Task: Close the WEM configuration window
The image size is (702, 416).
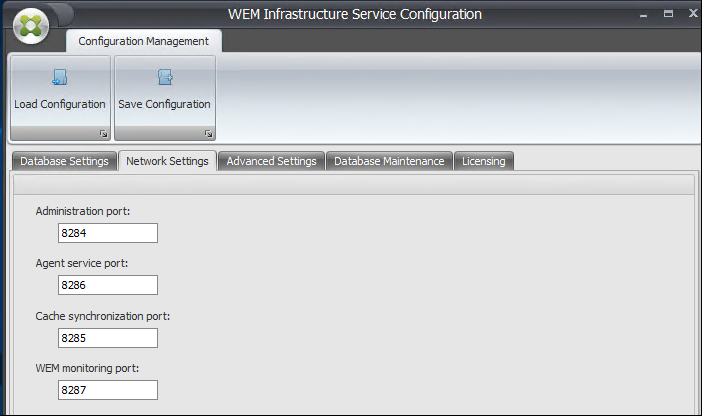Action: click(693, 13)
